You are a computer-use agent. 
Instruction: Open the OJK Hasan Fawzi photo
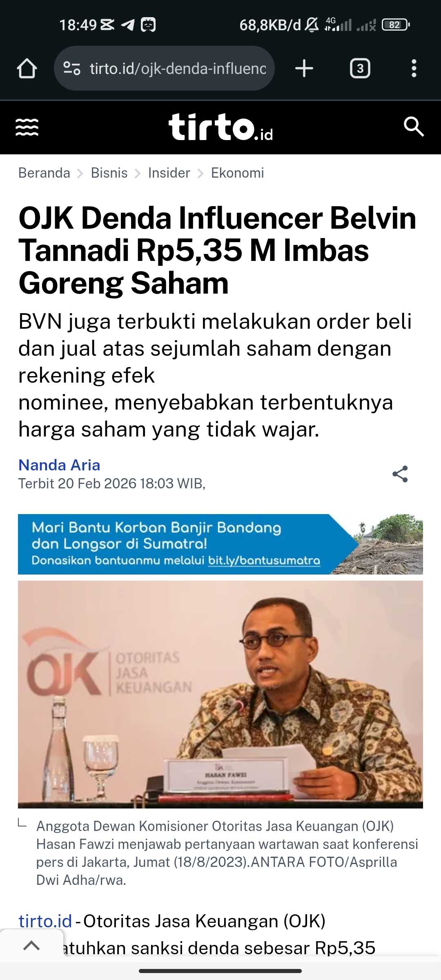pyautogui.click(x=220, y=694)
